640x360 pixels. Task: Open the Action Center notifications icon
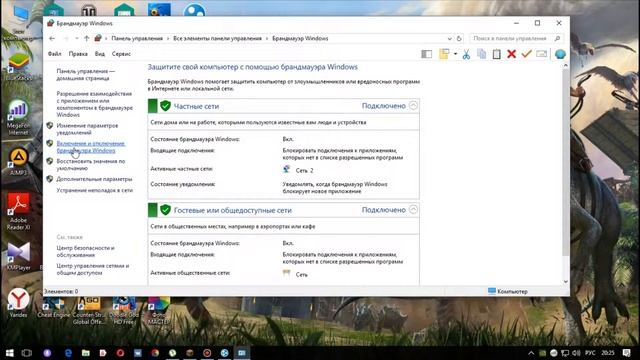click(x=627, y=353)
